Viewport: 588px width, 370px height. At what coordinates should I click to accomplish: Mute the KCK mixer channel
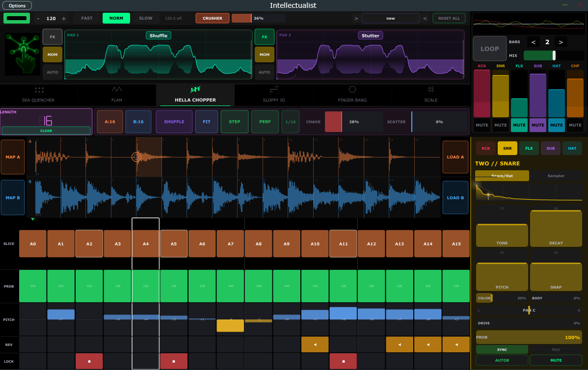(x=482, y=125)
